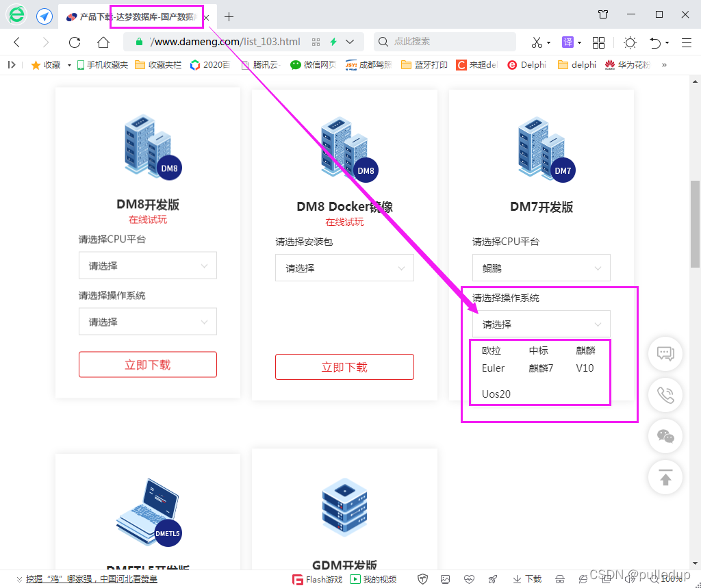Click the 360 browser logo icon
701x588 pixels.
point(17,15)
